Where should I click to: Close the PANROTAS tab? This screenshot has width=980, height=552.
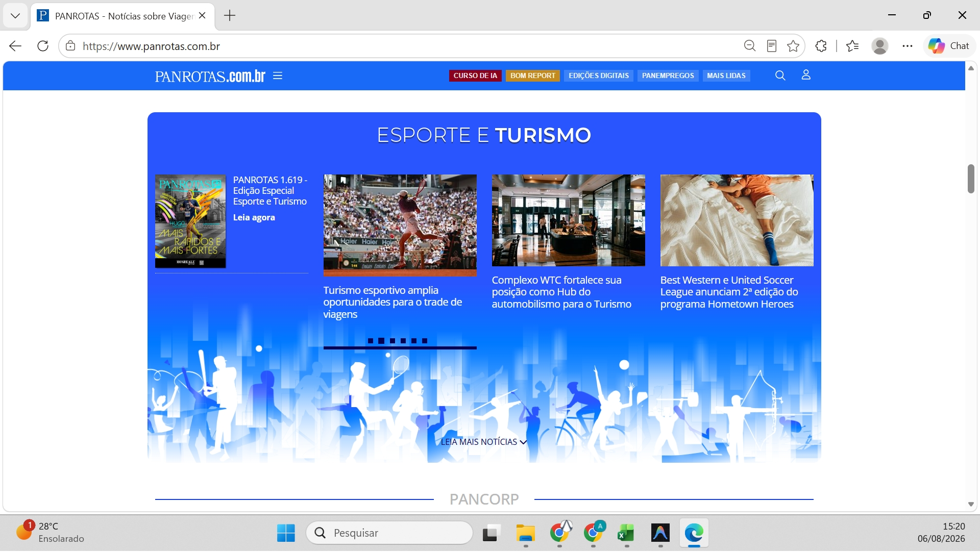(x=202, y=16)
